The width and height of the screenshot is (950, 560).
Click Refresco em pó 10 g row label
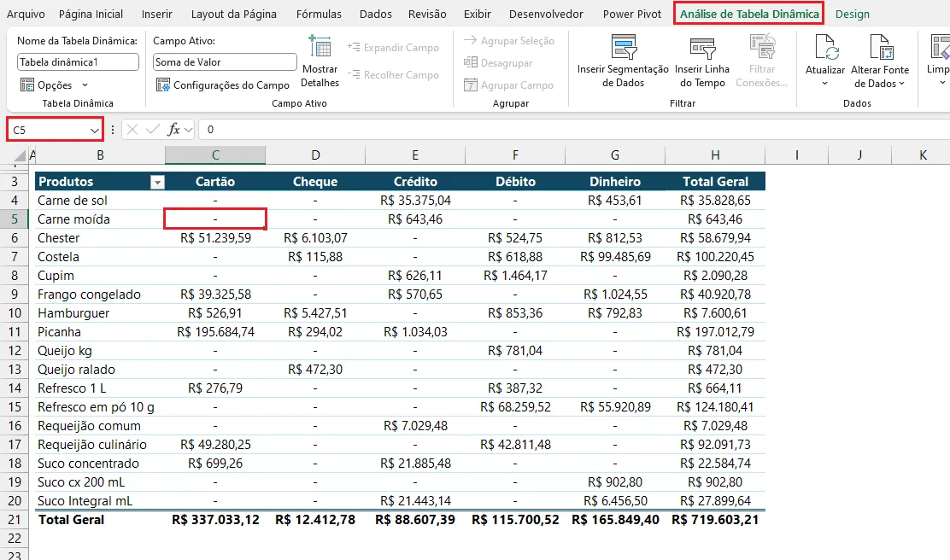click(x=100, y=407)
